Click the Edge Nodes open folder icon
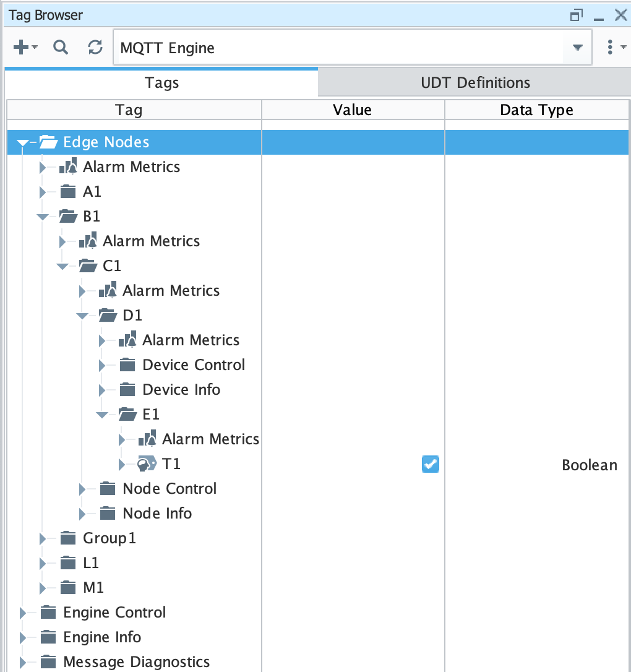The image size is (631, 672). coord(48,142)
